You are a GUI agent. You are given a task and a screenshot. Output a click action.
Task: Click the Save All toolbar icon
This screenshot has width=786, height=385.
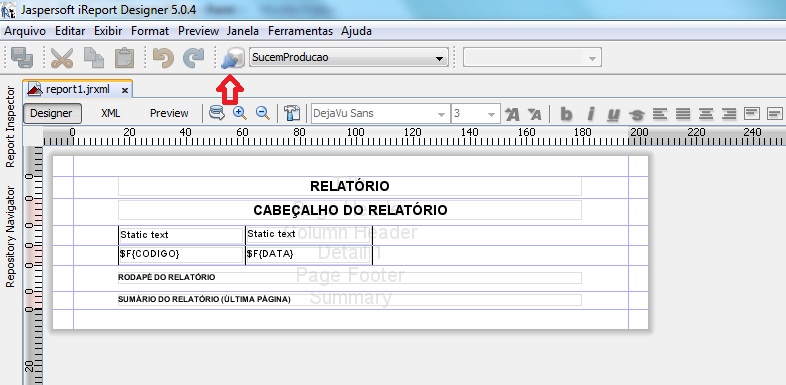pos(22,57)
